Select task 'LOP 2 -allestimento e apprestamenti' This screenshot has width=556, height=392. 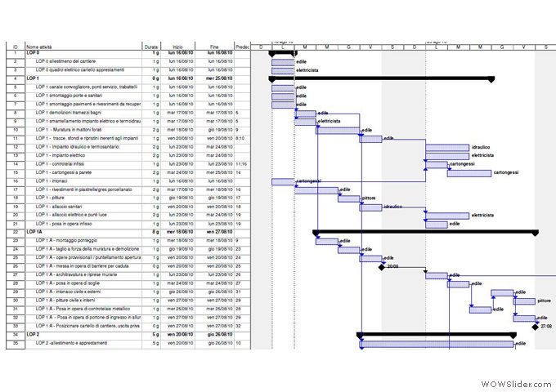click(x=71, y=343)
